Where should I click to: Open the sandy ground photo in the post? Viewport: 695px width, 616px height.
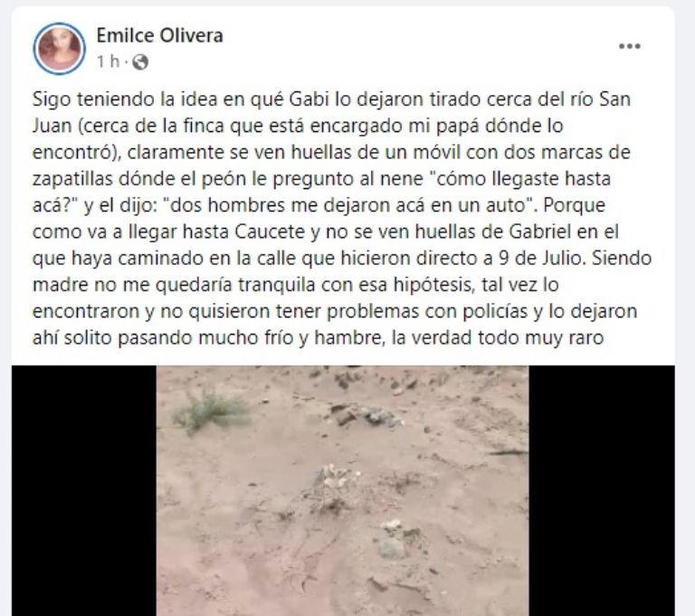(342, 490)
